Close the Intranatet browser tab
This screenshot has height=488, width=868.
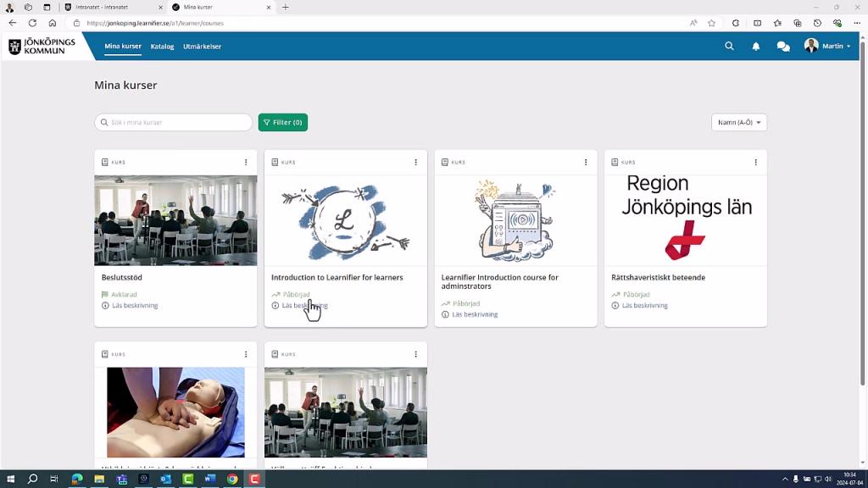click(160, 7)
